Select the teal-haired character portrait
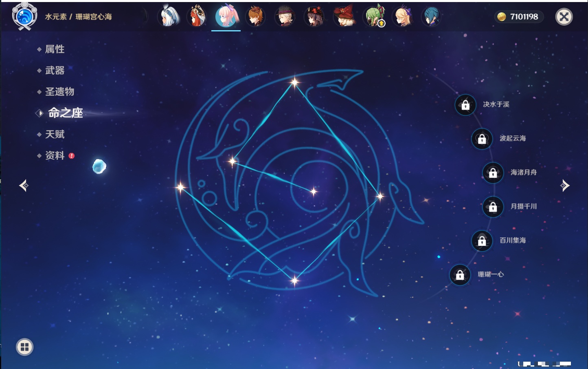Screen dimensions: 588x369 (x=431, y=16)
